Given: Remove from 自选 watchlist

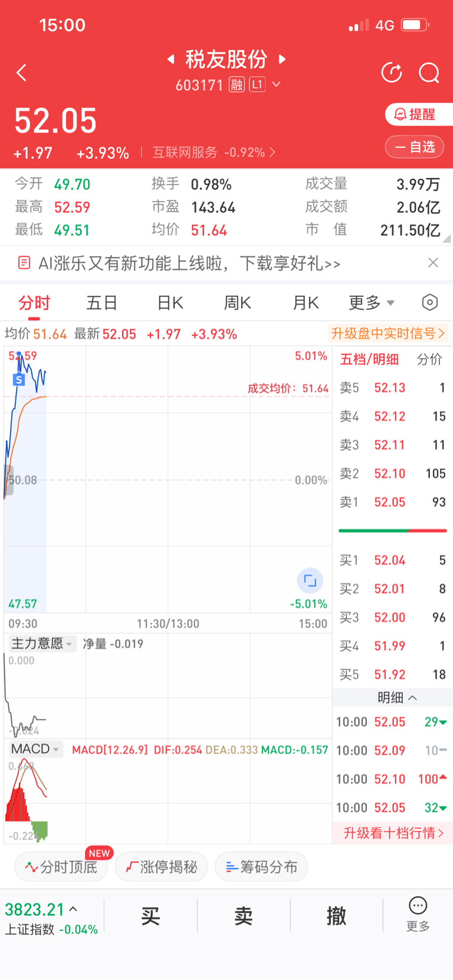Looking at the screenshot, I should (415, 147).
